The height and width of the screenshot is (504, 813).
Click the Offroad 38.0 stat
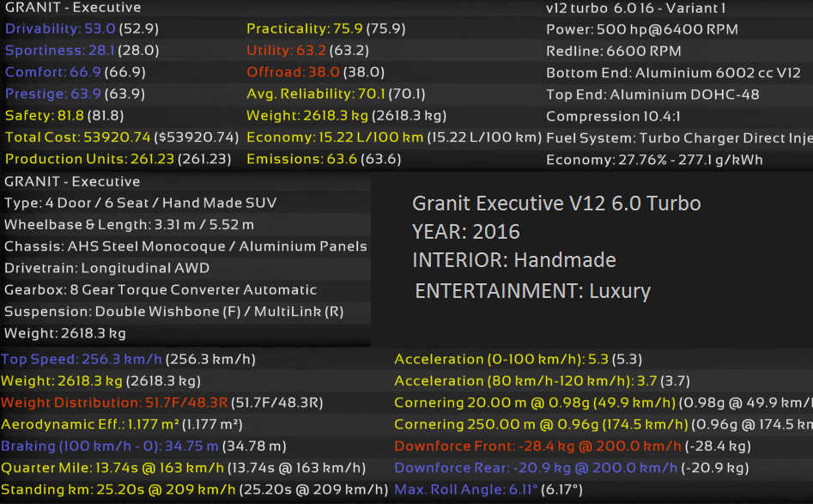click(x=315, y=72)
